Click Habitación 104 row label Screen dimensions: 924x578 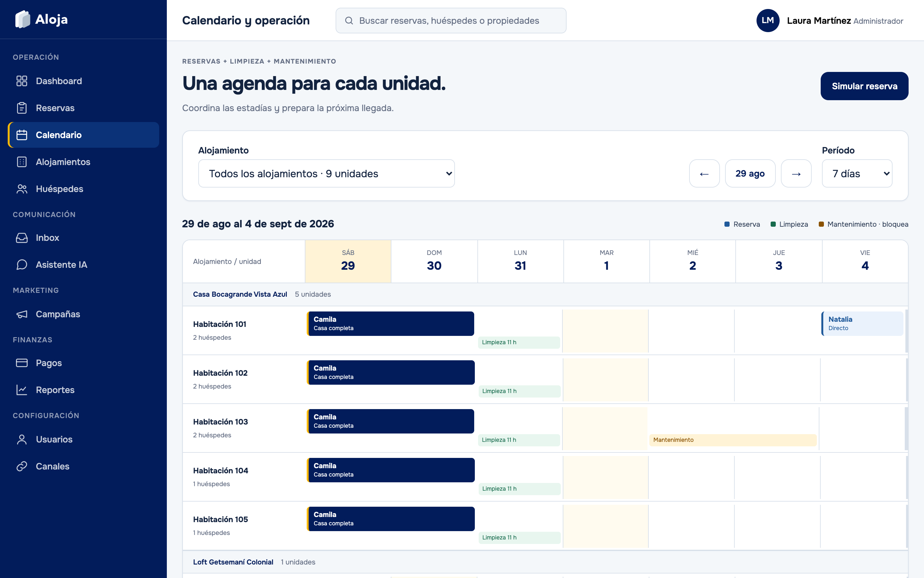220,470
